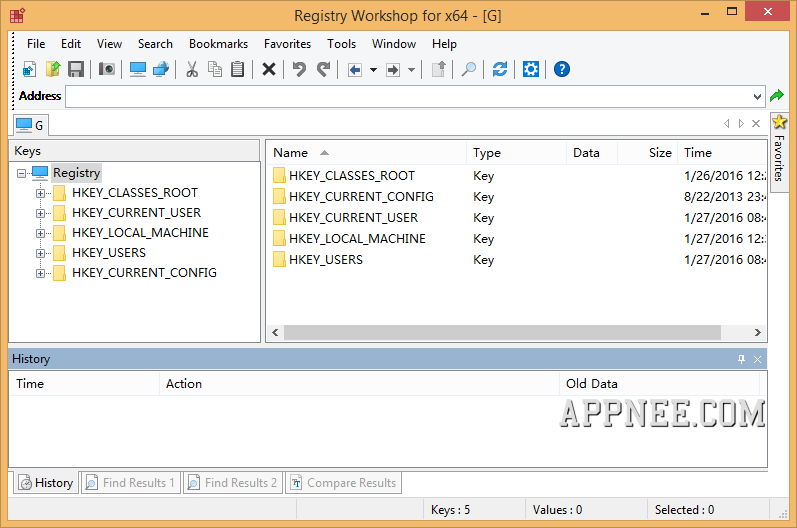
Task: Open the Options gear icon
Action: [531, 69]
